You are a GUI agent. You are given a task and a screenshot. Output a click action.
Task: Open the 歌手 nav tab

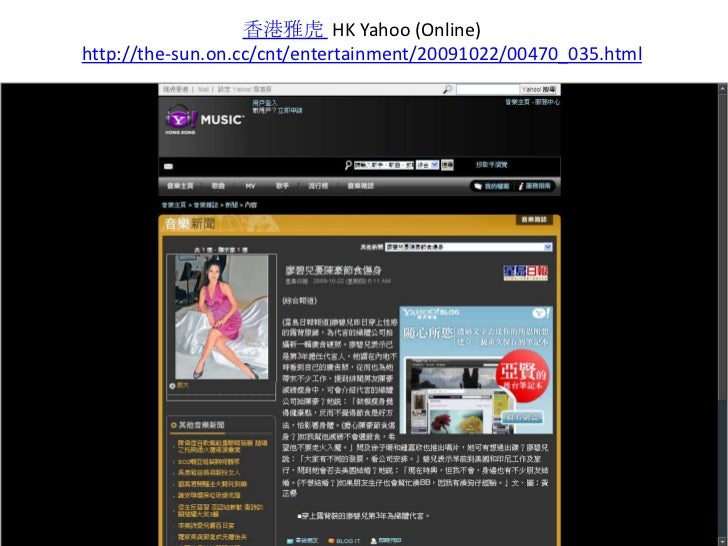[282, 186]
